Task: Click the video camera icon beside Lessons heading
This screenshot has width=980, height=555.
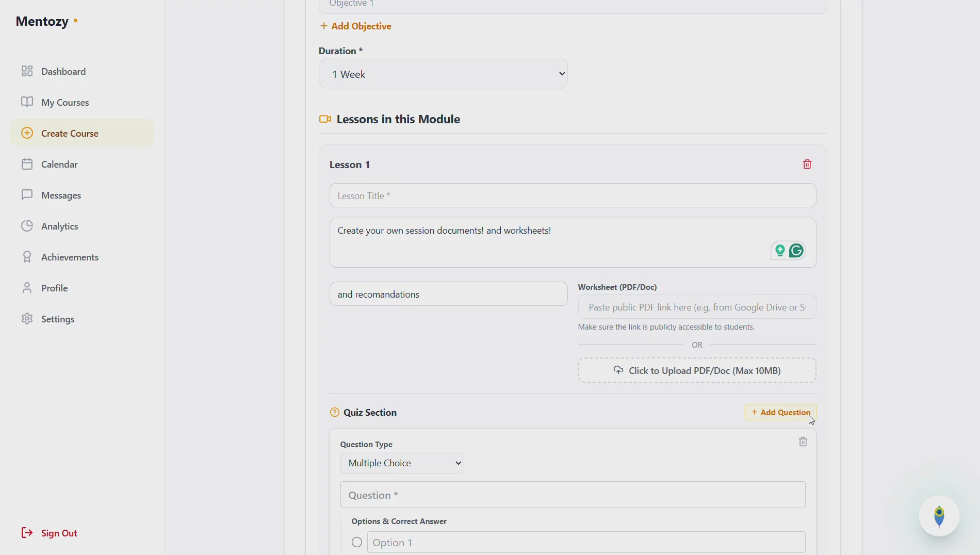Action: [325, 119]
